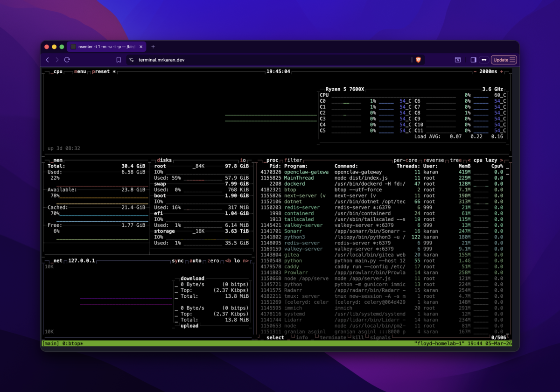Viewport: 560px width, 392px height.
Task: Click the Brave Shields lion icon
Action: pyautogui.click(x=419, y=60)
